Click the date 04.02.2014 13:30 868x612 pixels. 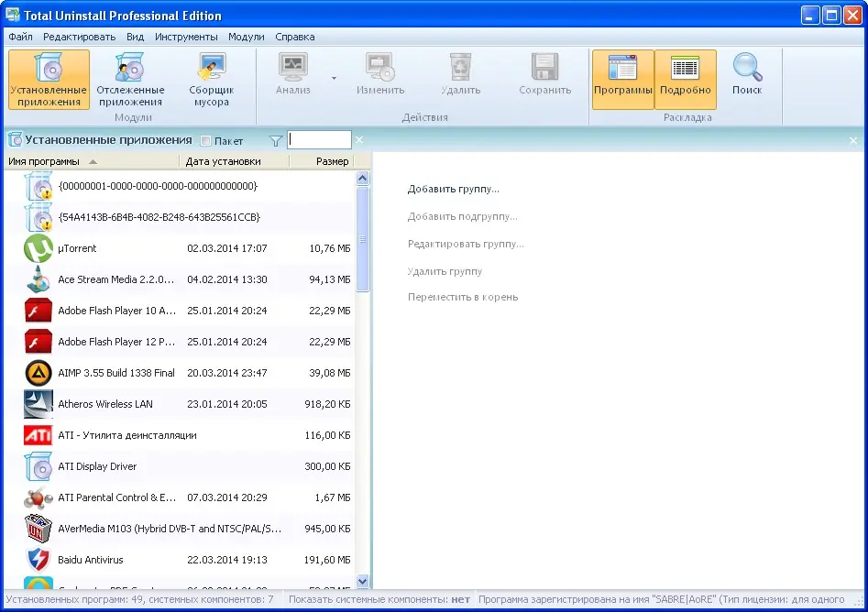pyautogui.click(x=227, y=279)
